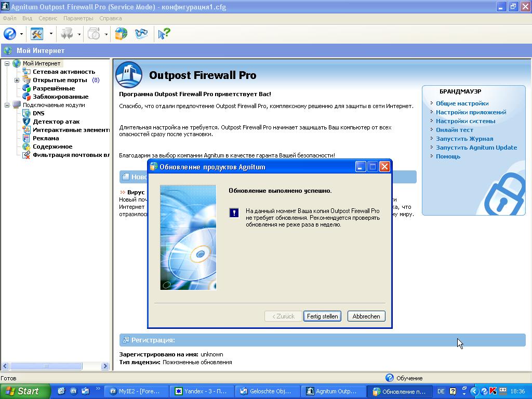The image size is (532, 399).
Task: Click the yellow help tray icon
Action: coord(453,392)
